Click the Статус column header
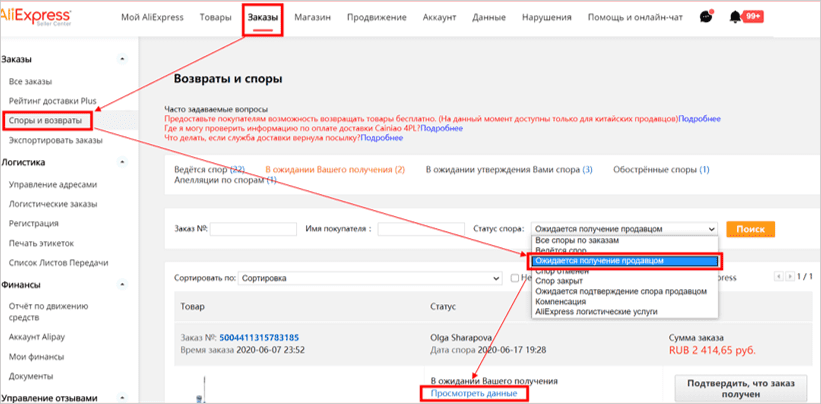The image size is (821, 404). [x=443, y=306]
